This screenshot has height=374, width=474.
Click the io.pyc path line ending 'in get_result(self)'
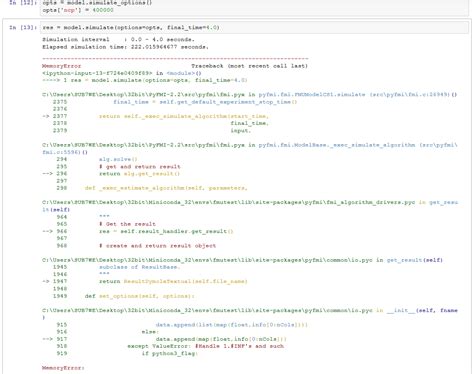[242, 260]
